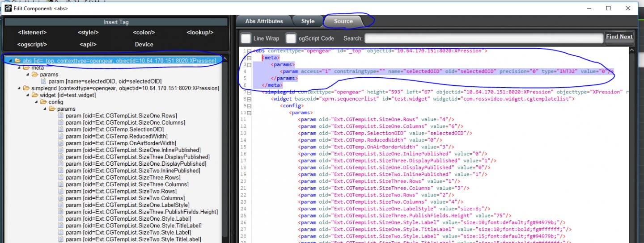Select the SizeThree.PublishFields.Height param row
Screen dimensions: 644x243
click(x=138, y=212)
